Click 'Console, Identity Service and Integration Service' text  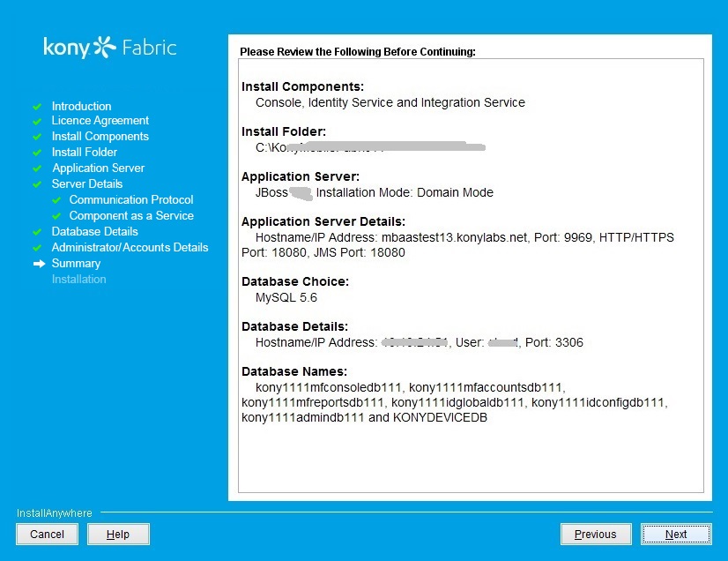point(390,102)
